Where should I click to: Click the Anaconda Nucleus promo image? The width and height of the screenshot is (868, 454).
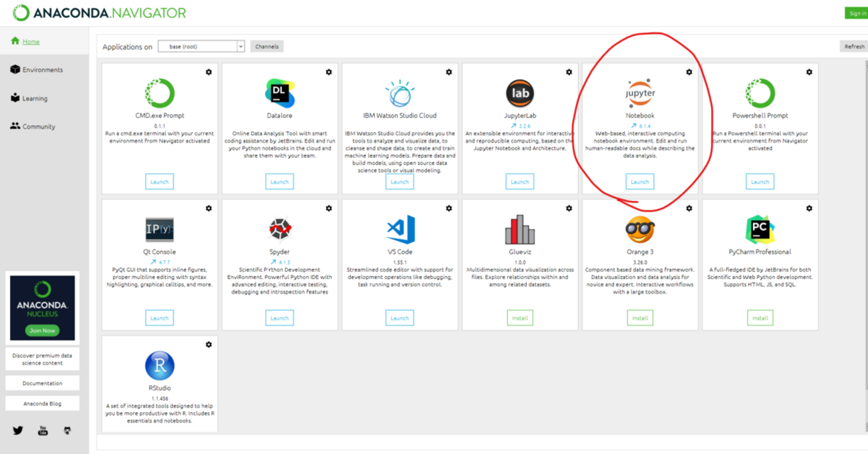(x=42, y=307)
